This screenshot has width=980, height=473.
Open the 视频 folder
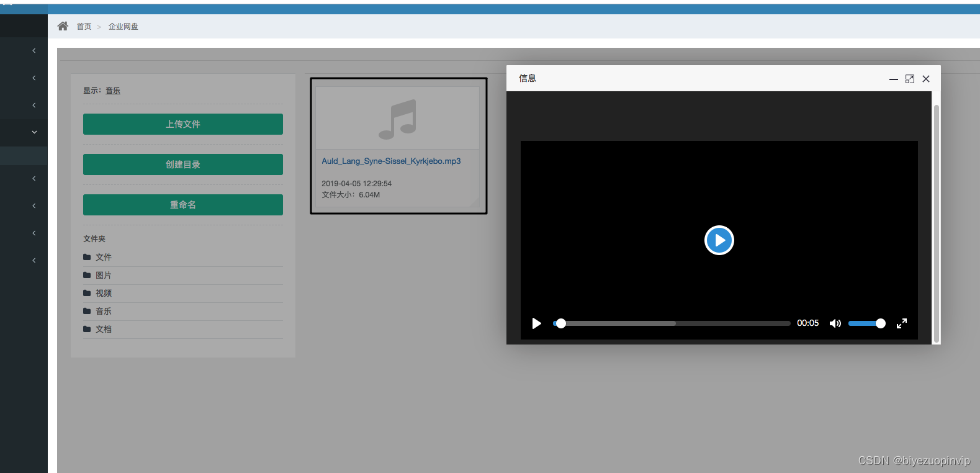point(104,293)
